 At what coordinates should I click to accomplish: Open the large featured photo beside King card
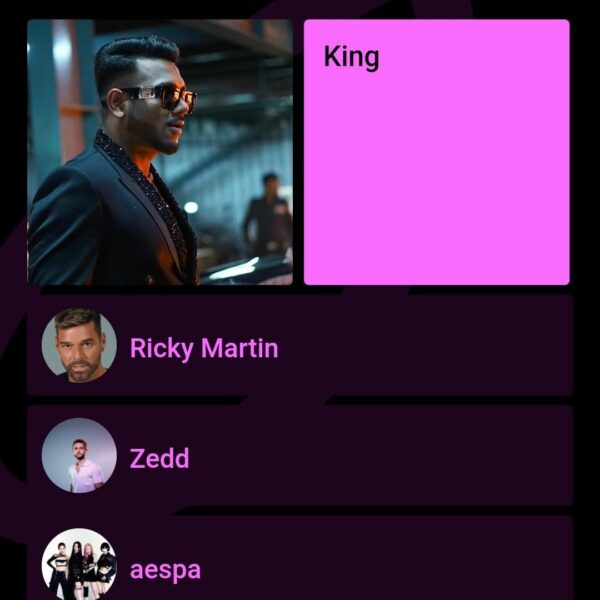pos(160,152)
